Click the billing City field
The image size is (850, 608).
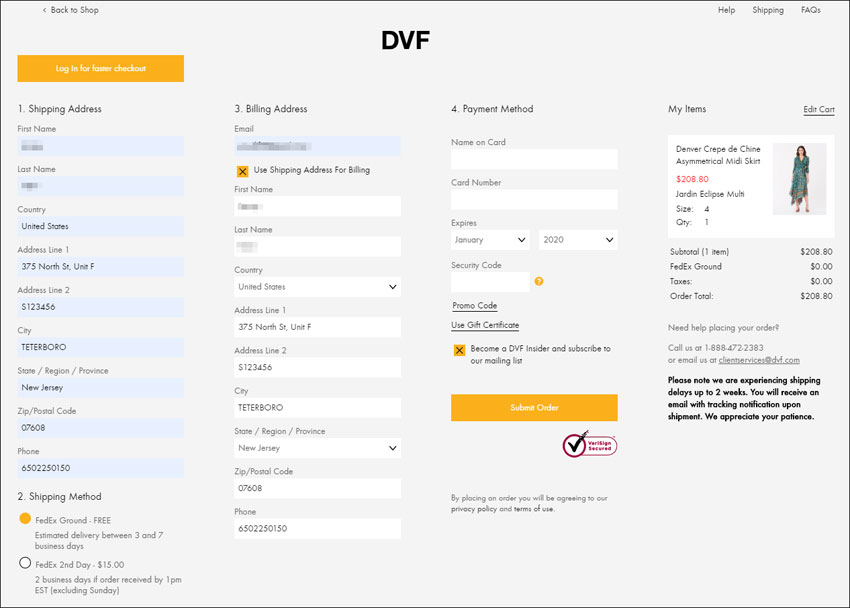[318, 408]
